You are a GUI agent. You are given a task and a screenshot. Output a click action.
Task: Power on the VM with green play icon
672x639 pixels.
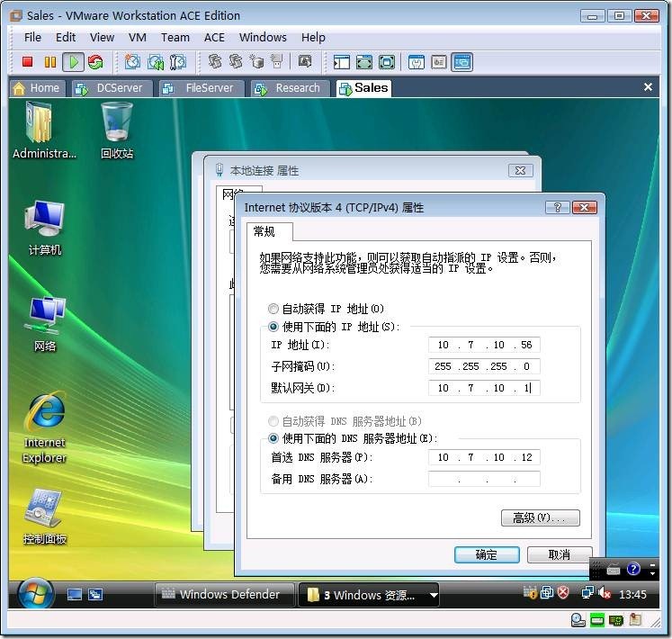pyautogui.click(x=73, y=62)
